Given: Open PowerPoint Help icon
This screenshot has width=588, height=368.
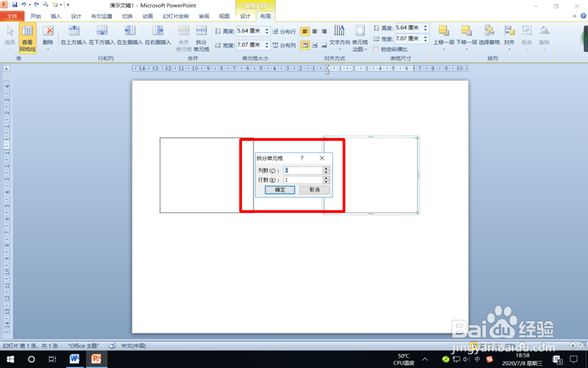Looking at the screenshot, I should [583, 16].
